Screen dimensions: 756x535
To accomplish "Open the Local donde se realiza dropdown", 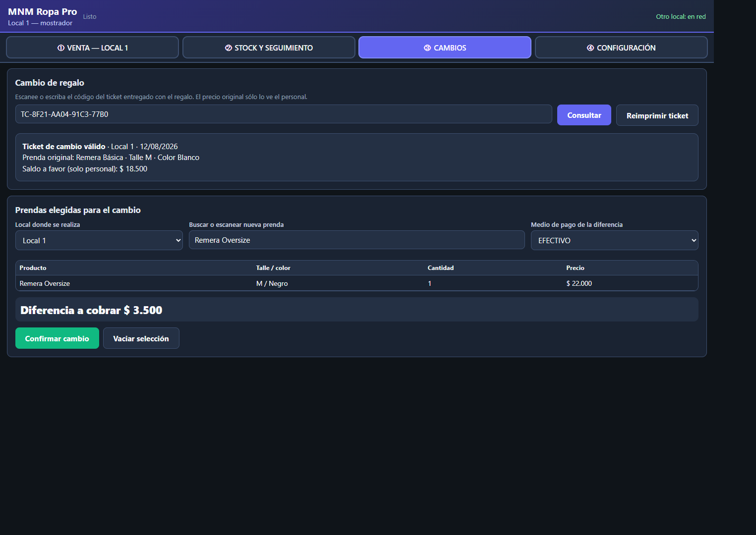I will coord(99,240).
